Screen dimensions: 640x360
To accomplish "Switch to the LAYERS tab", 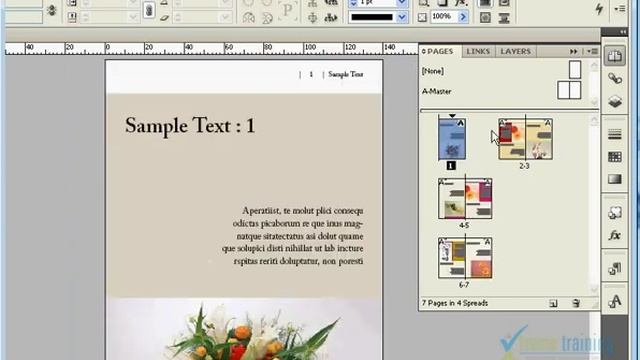I will [x=516, y=51].
